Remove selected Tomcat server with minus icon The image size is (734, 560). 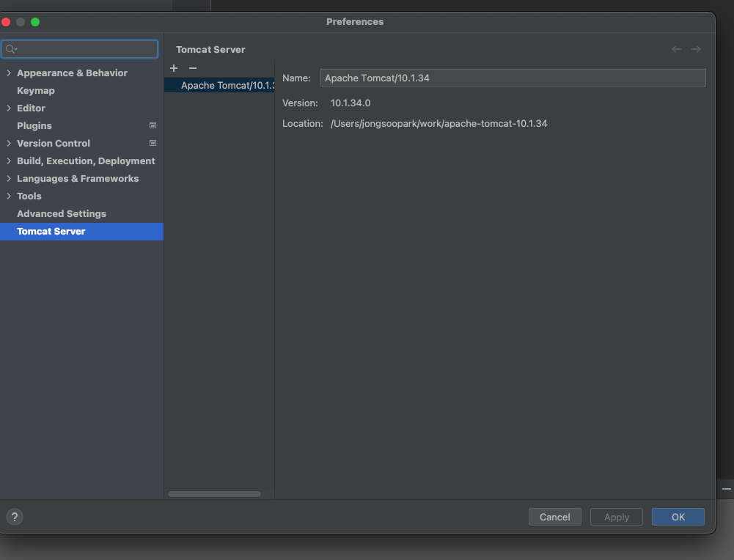(x=193, y=68)
